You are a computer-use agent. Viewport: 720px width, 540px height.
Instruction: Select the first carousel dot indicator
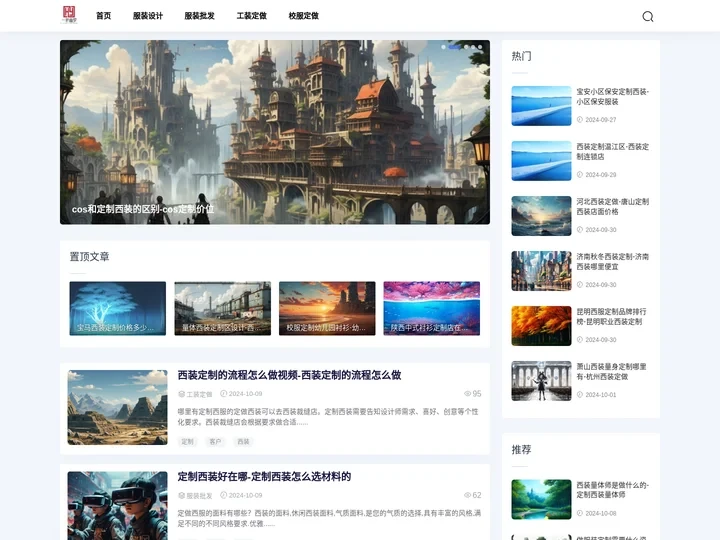(443, 47)
